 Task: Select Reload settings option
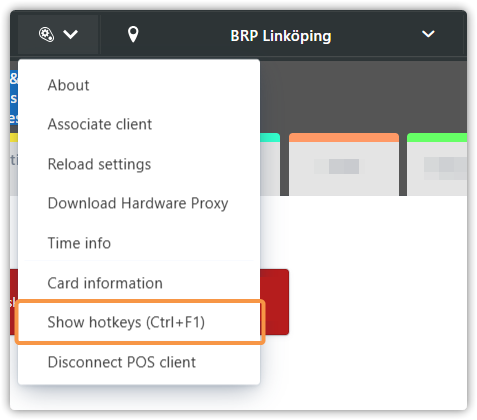pos(139,164)
